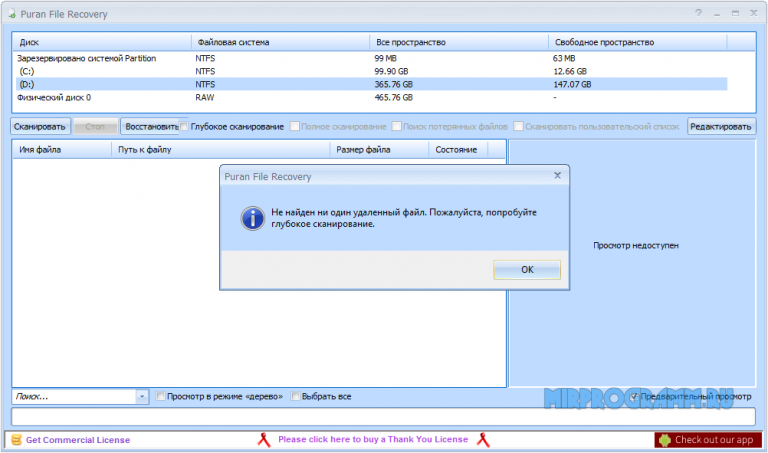Viewport: 768px width, 453px height.
Task: Click the help question mark in the title bar
Action: coord(698,13)
